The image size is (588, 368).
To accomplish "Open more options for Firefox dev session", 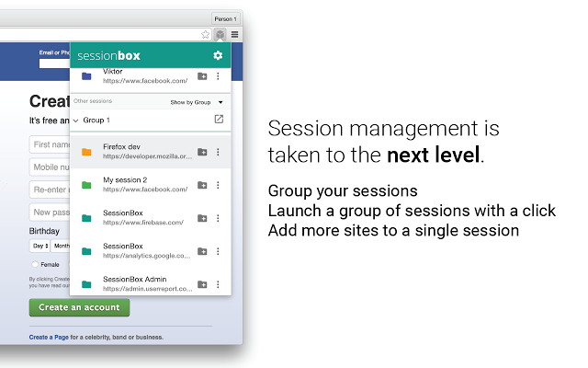I will 218,153.
